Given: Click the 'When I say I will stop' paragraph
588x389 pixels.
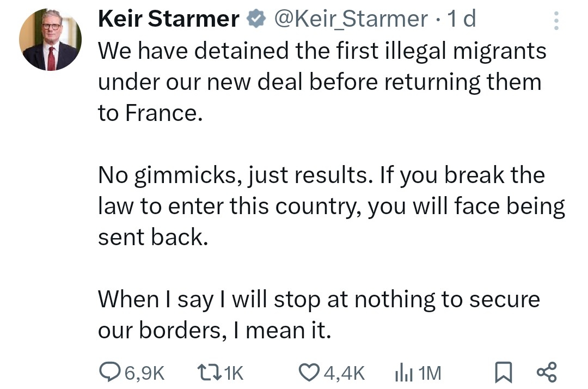Looking at the screenshot, I should (x=318, y=299).
